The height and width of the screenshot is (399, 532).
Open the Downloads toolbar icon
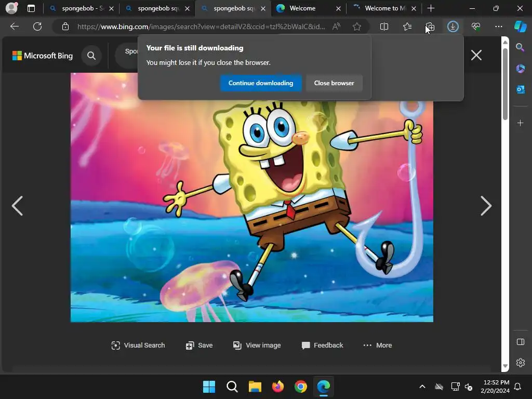[x=453, y=26]
